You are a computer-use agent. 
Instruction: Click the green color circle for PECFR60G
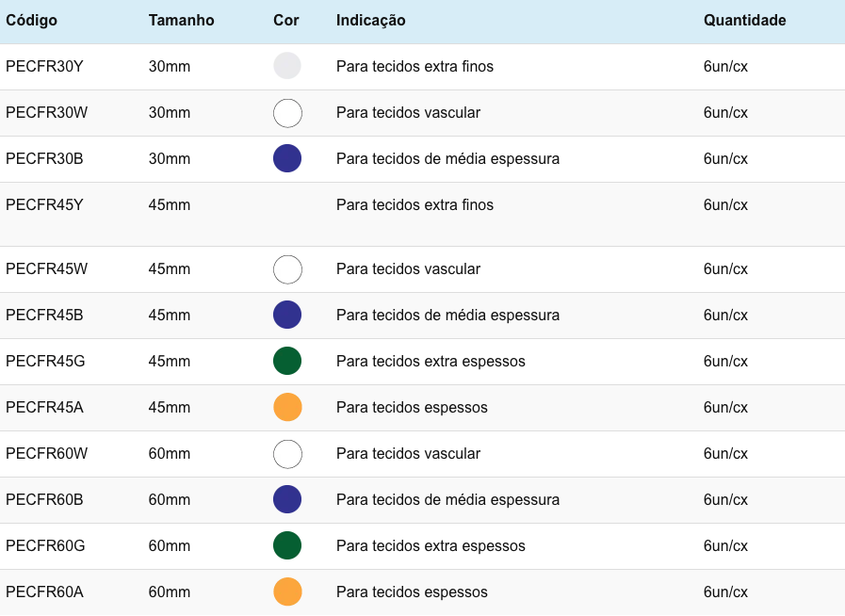(287, 545)
